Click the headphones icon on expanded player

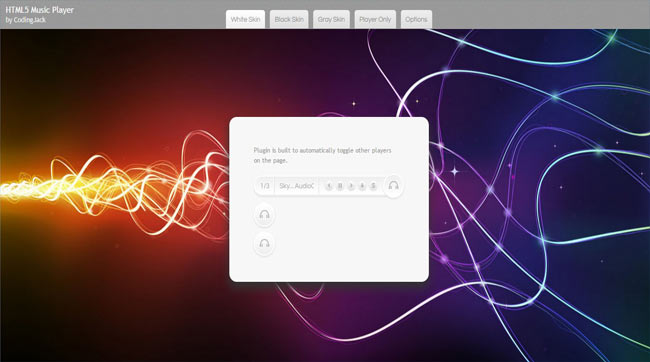pos(393,185)
